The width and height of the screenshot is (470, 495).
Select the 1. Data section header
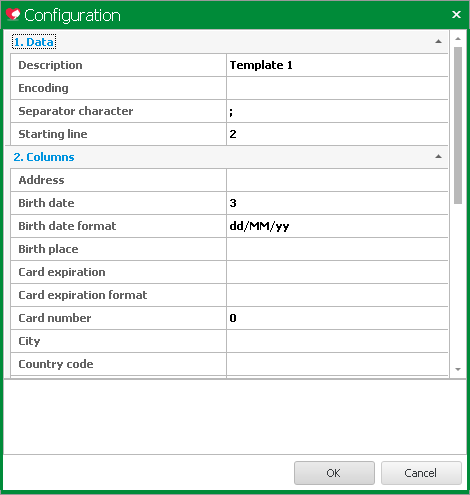tap(34, 42)
